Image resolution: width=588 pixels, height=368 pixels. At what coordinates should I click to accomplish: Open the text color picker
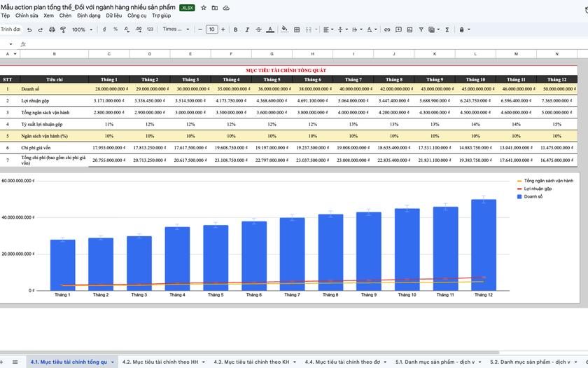[x=270, y=29]
